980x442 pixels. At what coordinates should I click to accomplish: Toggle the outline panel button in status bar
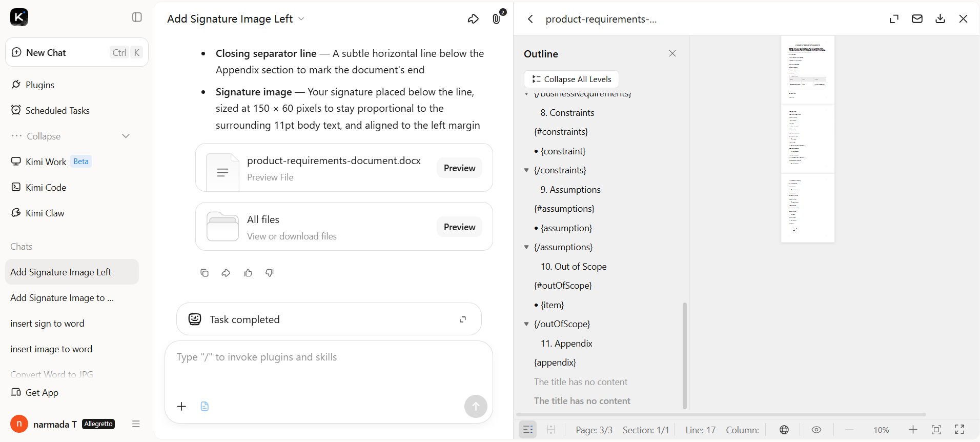coord(528,430)
